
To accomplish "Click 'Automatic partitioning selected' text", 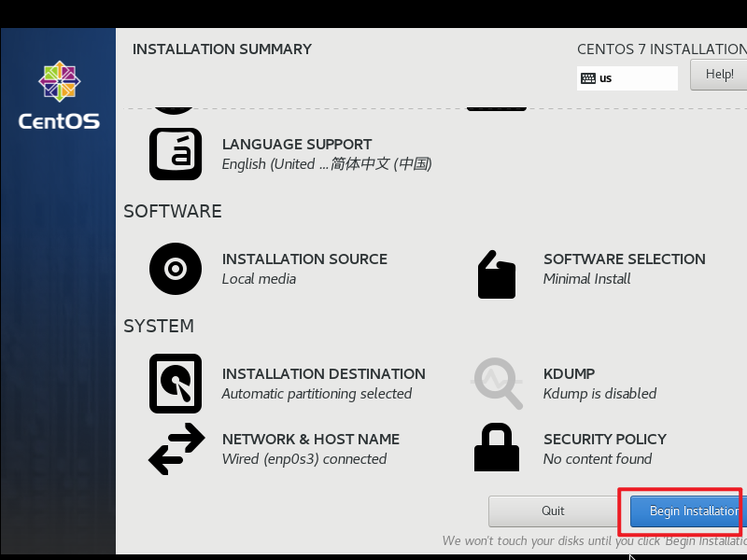I will tap(317, 394).
